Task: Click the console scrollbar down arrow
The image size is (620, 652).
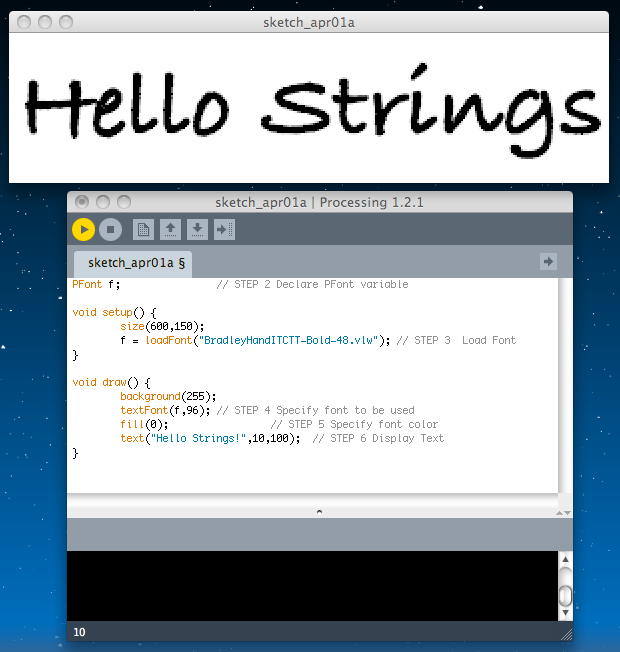Action: [x=565, y=612]
